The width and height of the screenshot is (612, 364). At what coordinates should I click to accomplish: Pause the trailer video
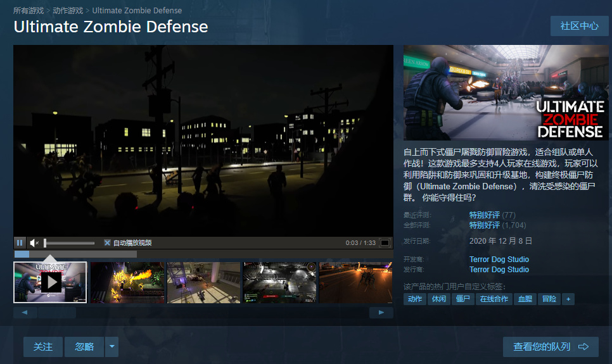pyautogui.click(x=20, y=242)
